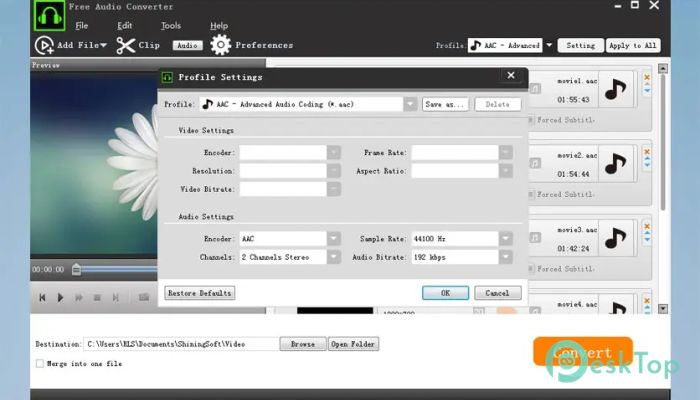Open the Frame Rate dropdown

click(505, 153)
